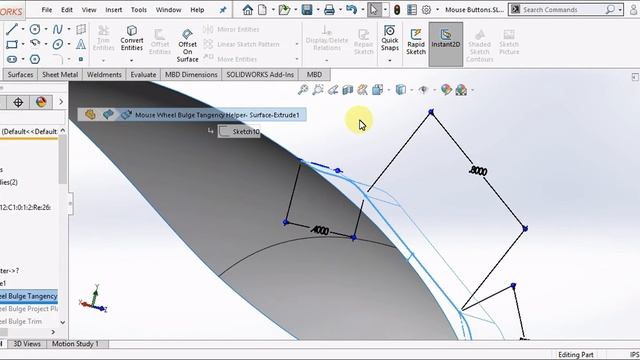
Task: Pin the menu bar with pushpin
Action: coord(223,10)
